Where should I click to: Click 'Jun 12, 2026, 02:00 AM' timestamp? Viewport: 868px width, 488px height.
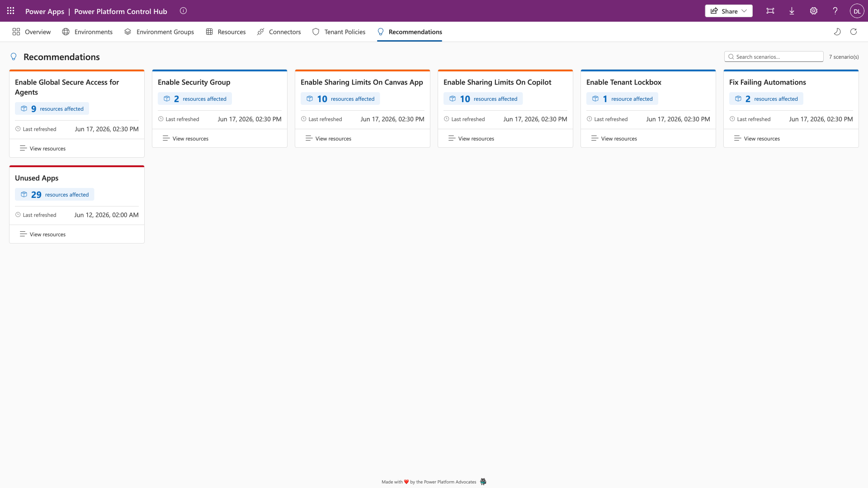coord(106,215)
